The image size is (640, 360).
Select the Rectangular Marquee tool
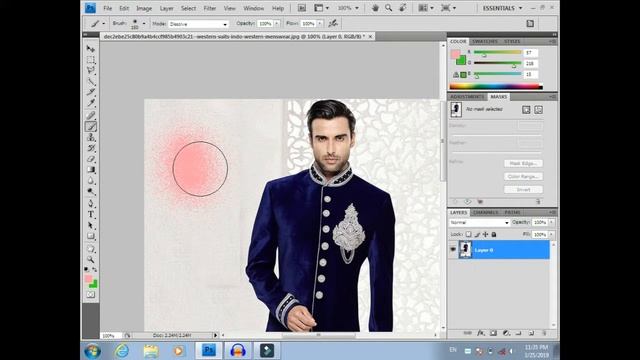pos(91,60)
